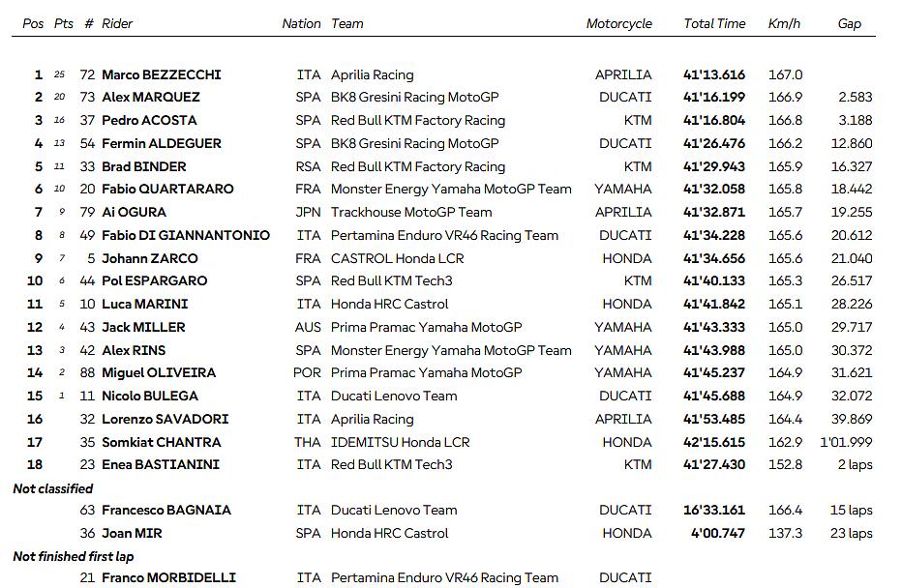
Task: Click the IDEMITSU Honda LCR team
Action: pyautogui.click(x=401, y=442)
